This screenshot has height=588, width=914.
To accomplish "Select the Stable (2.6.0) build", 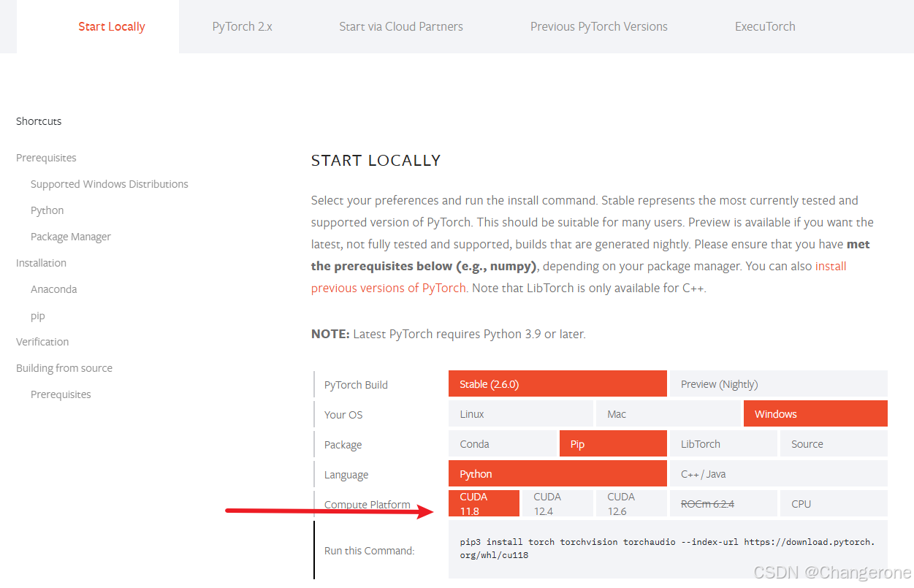I will point(557,383).
